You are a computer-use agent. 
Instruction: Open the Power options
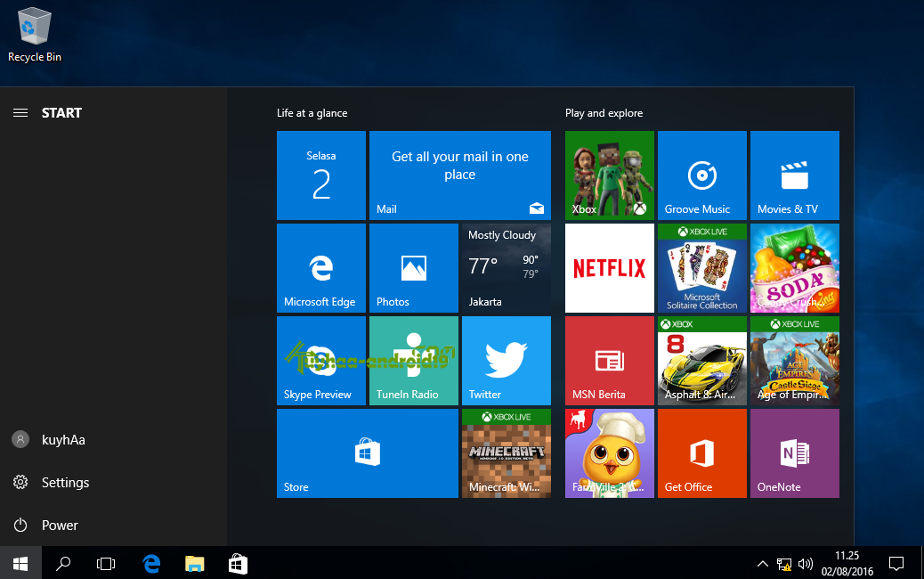(113, 525)
